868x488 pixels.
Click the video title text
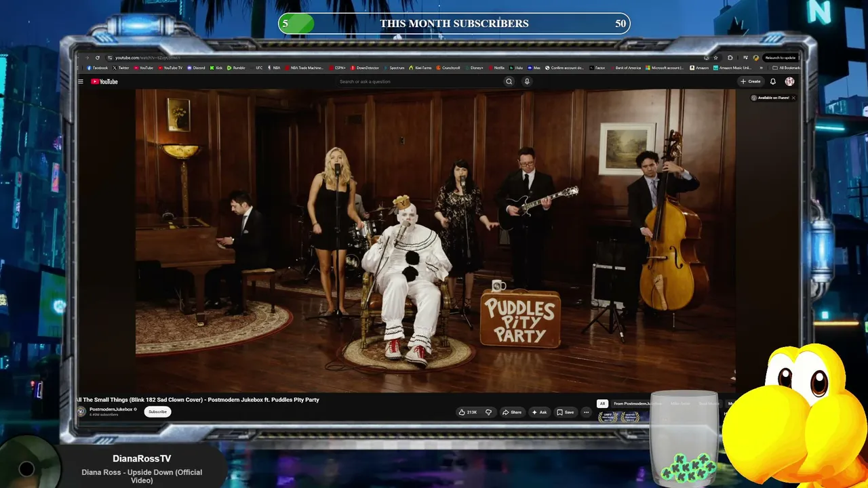click(198, 400)
